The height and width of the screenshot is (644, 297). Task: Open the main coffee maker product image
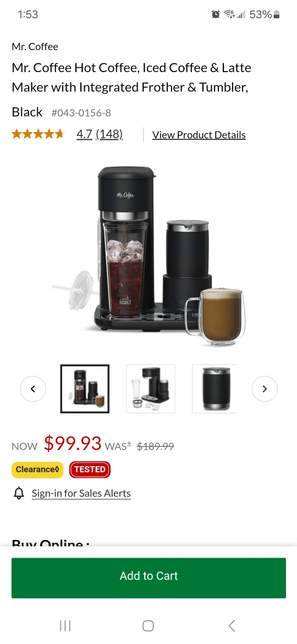148,255
